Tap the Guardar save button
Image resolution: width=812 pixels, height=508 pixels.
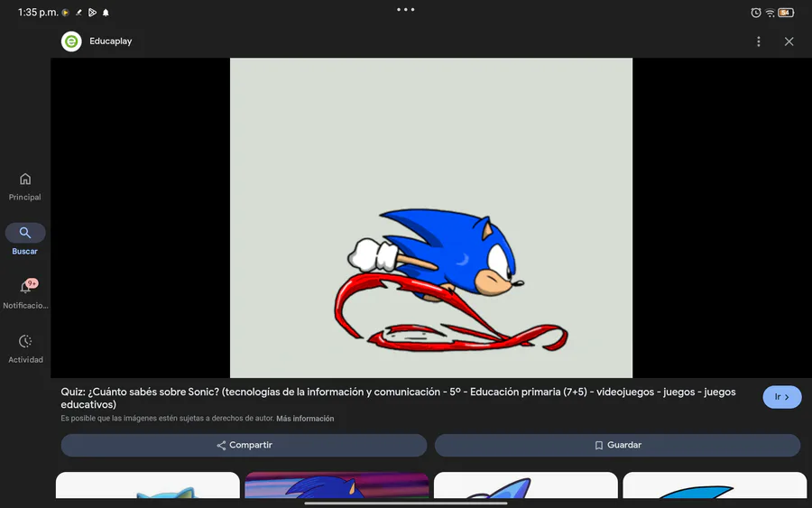(x=617, y=446)
